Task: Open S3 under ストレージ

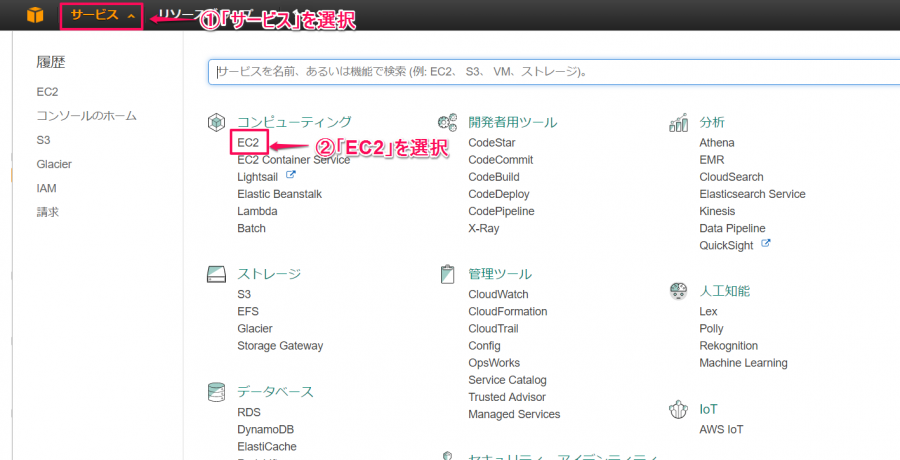Action: (x=244, y=295)
